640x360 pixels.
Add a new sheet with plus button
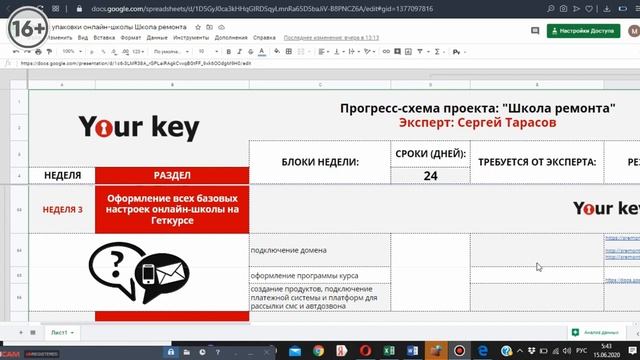click(21, 333)
